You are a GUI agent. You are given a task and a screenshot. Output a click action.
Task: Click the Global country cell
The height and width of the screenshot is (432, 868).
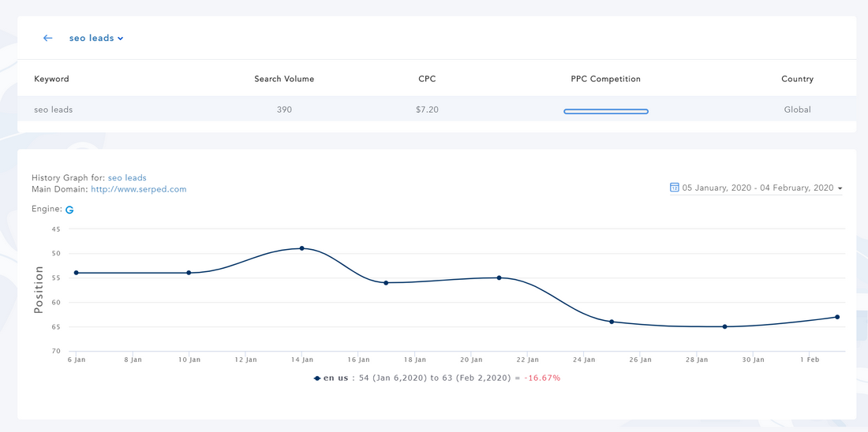click(798, 110)
